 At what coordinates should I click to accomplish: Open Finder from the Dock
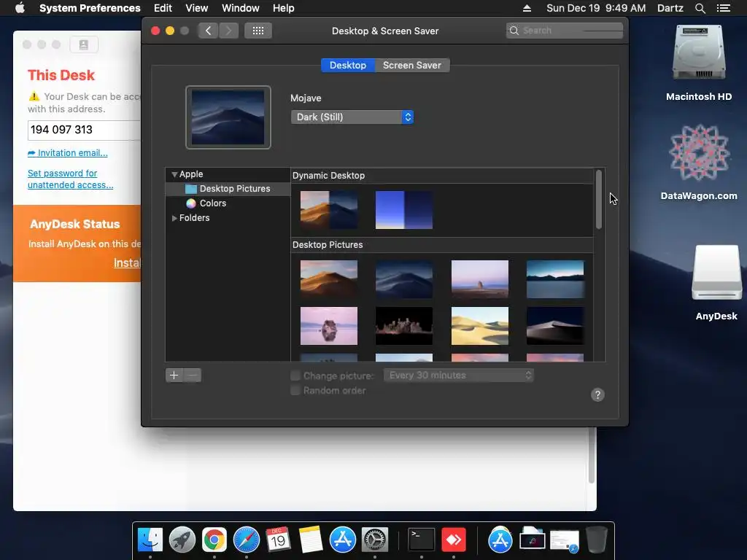(150, 540)
